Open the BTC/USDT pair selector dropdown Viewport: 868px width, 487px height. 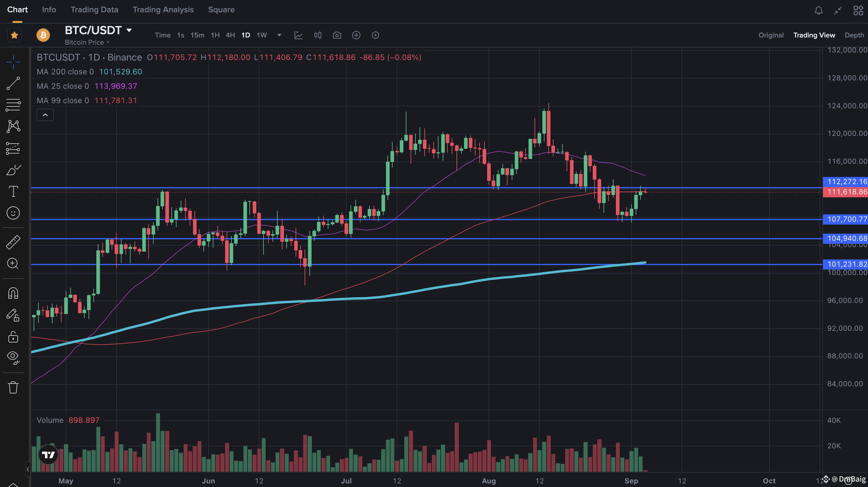[x=129, y=30]
